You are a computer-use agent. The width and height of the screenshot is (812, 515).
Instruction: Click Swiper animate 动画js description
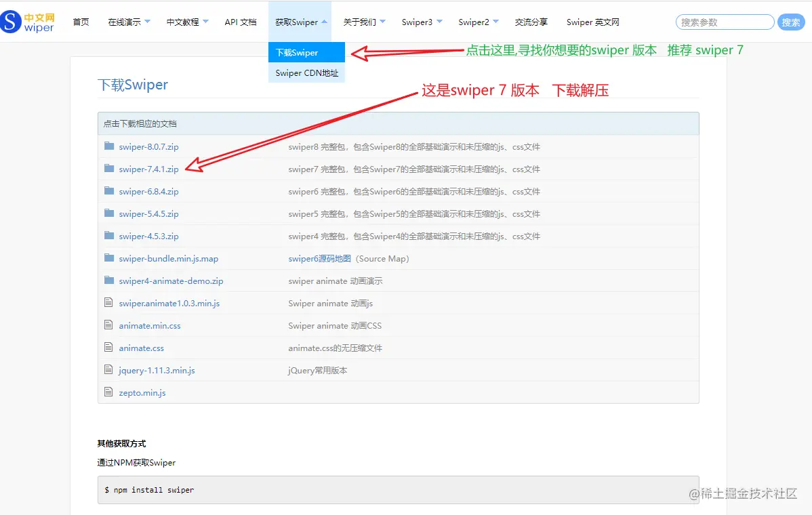coord(330,303)
